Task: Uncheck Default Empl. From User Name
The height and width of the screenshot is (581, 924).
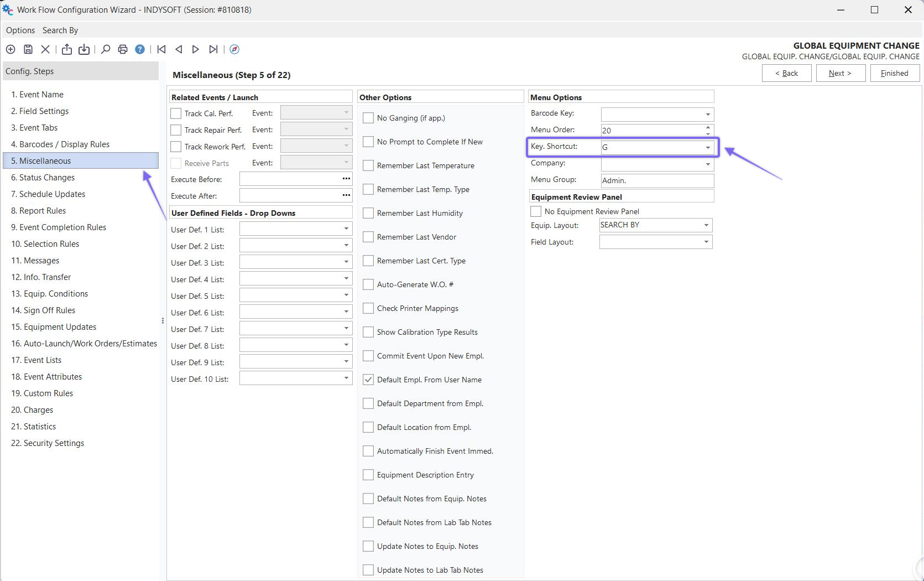Action: 368,380
